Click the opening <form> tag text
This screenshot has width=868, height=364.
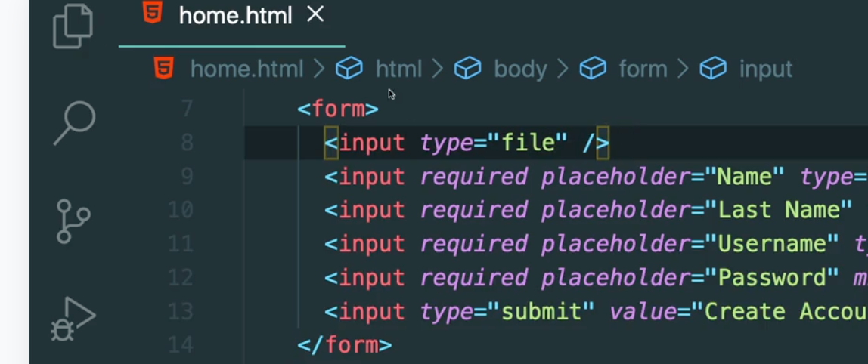point(338,109)
